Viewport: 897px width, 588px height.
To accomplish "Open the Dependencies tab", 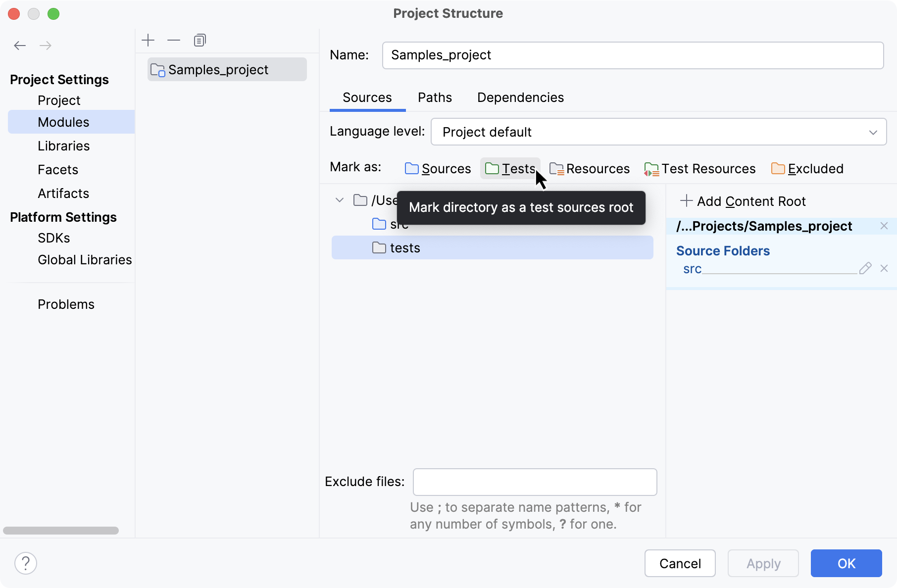I will (520, 98).
